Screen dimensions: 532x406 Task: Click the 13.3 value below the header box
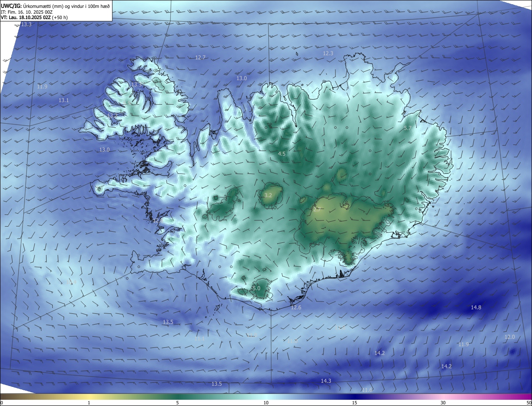coord(26,24)
